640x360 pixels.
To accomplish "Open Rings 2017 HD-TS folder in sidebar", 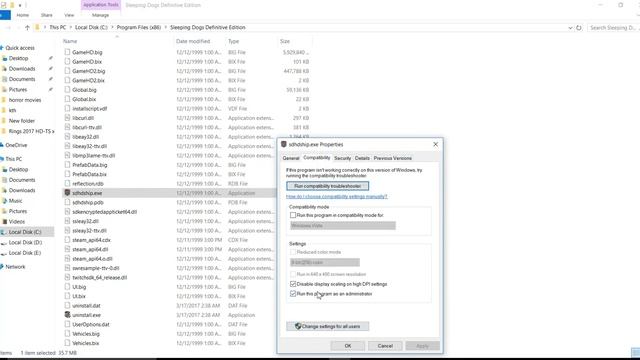I will pos(31,131).
